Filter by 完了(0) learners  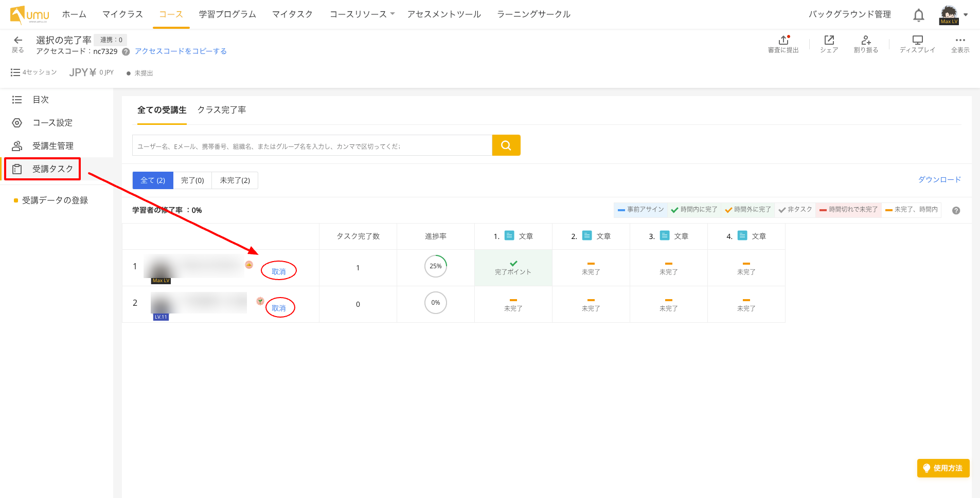pyautogui.click(x=192, y=180)
